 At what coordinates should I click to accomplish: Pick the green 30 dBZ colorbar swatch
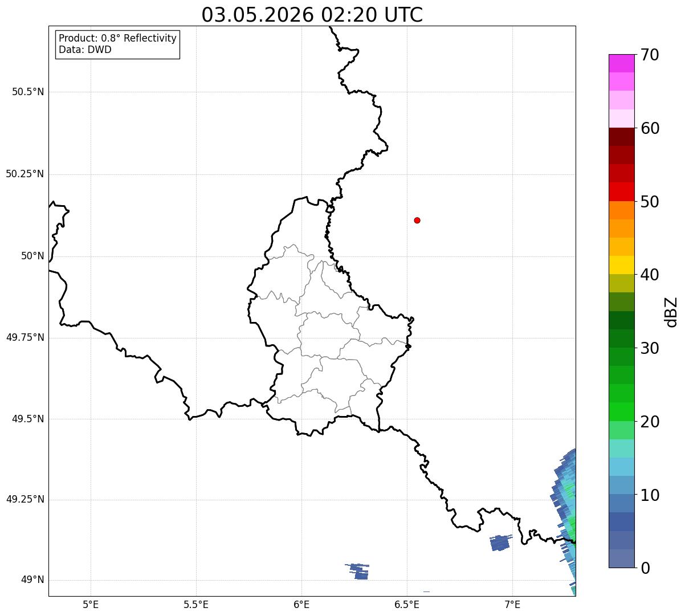621,357
